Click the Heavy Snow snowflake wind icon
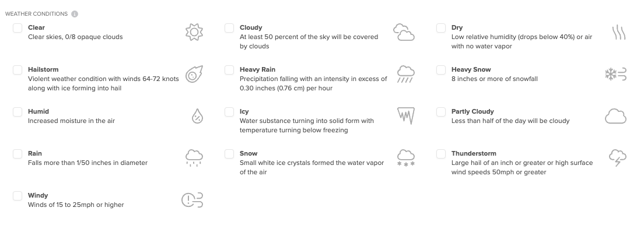This screenshot has width=644, height=225. pos(615,74)
